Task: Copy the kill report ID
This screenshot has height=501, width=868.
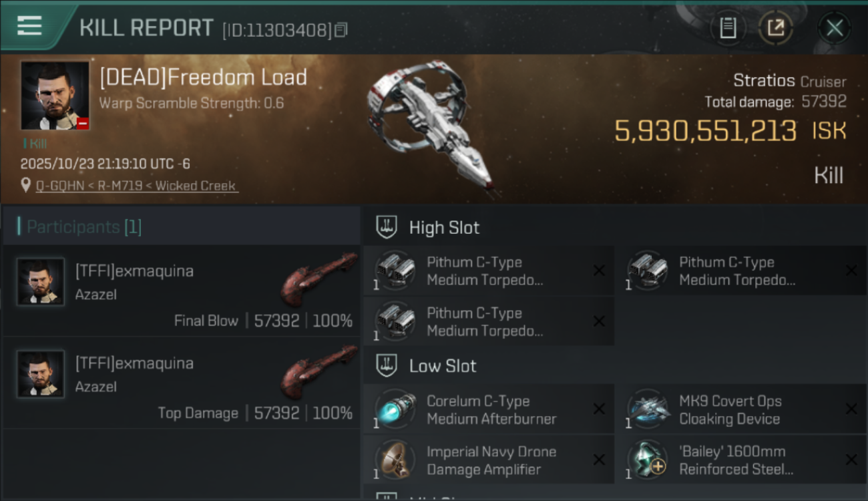Action: coord(341,30)
